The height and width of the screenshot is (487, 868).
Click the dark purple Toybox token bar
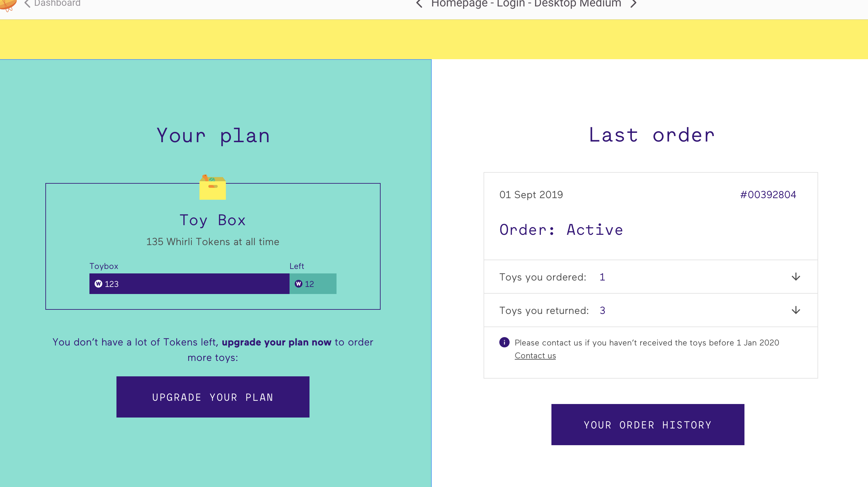point(202,284)
